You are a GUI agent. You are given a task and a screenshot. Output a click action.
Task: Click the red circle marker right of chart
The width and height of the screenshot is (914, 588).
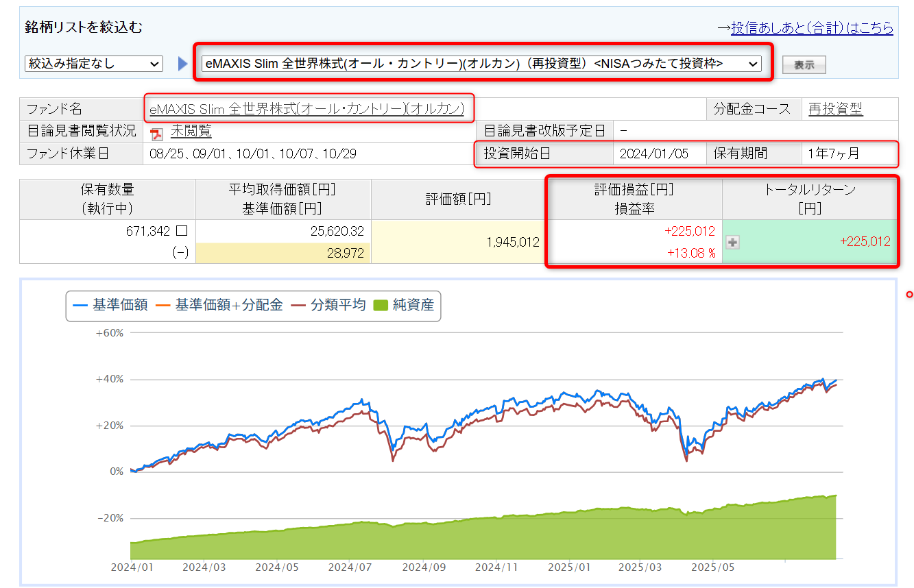click(x=910, y=295)
